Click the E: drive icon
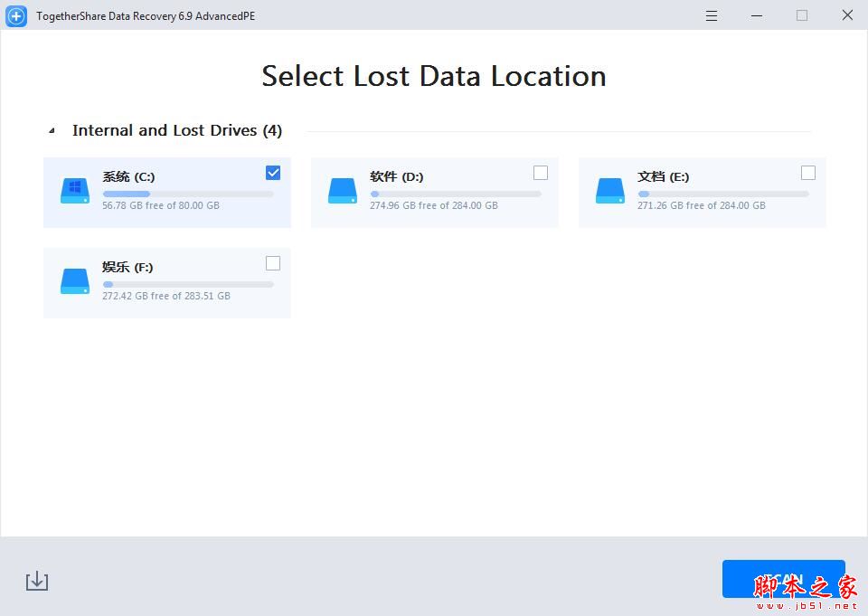Viewport: 868px width, 616px height. (610, 190)
